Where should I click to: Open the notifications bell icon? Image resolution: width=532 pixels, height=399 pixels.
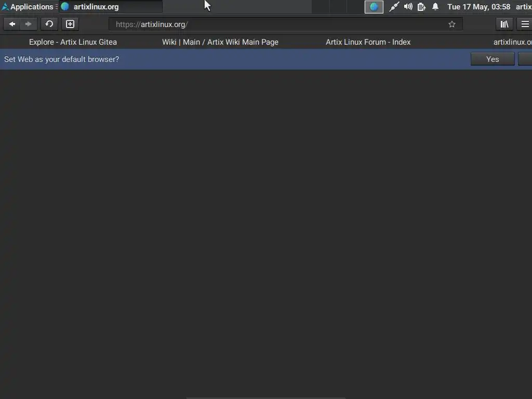[435, 6]
